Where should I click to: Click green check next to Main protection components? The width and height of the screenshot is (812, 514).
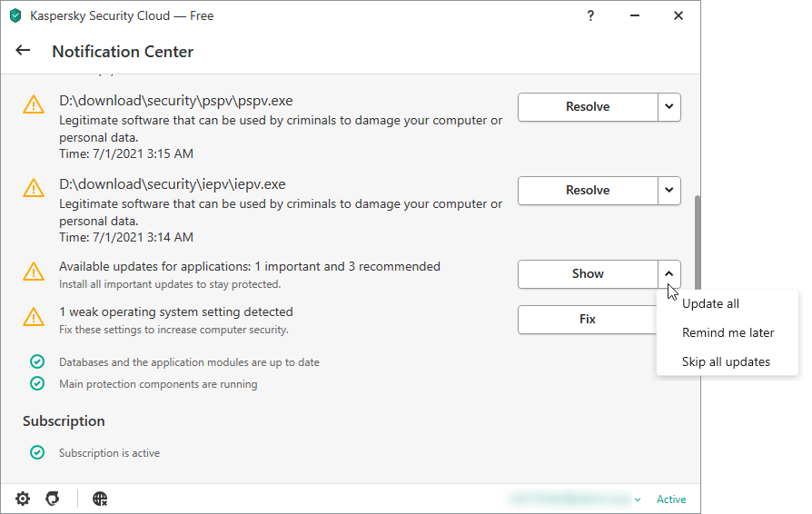click(37, 383)
